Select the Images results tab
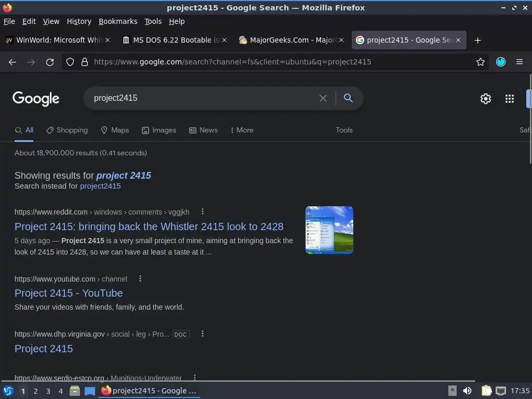The image size is (532, 399). click(159, 130)
